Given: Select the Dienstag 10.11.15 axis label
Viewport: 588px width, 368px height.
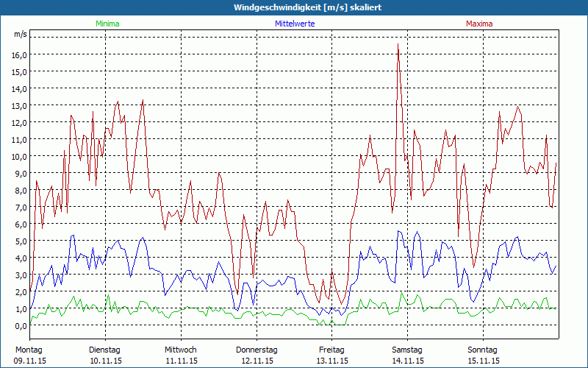Looking at the screenshot, I should (x=105, y=355).
